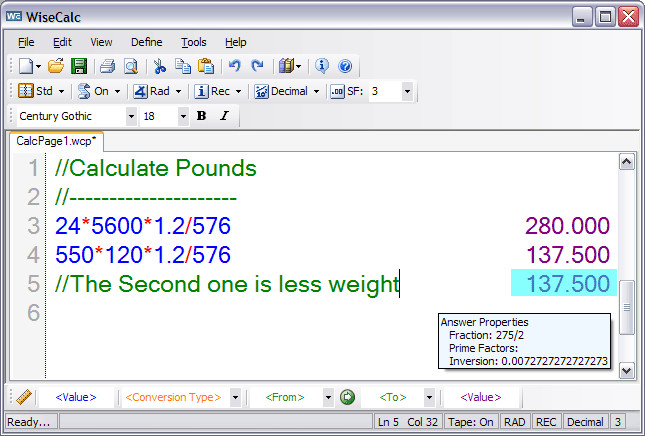The image size is (645, 436).
Task: Click the Print icon
Action: coord(107,66)
